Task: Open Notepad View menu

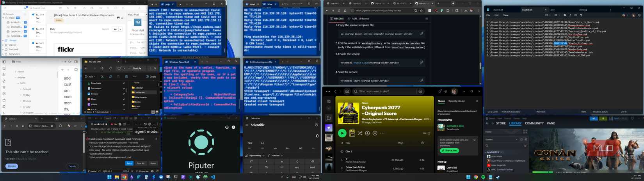Action: point(505,15)
